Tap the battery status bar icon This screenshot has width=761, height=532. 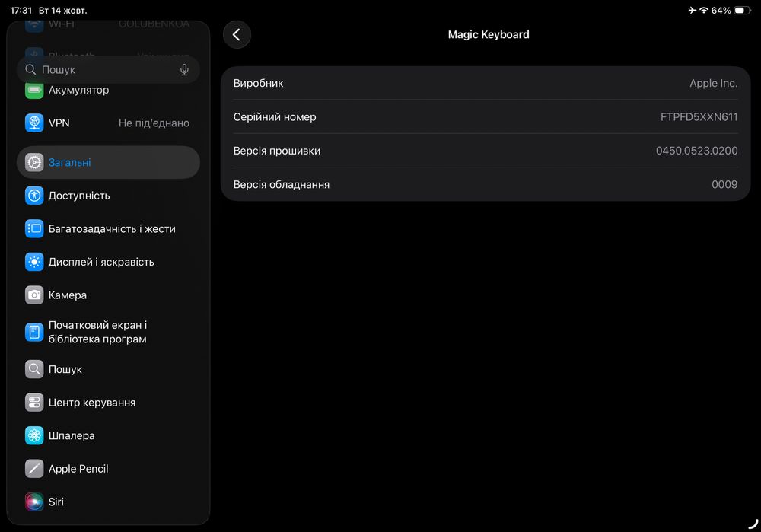[742, 10]
